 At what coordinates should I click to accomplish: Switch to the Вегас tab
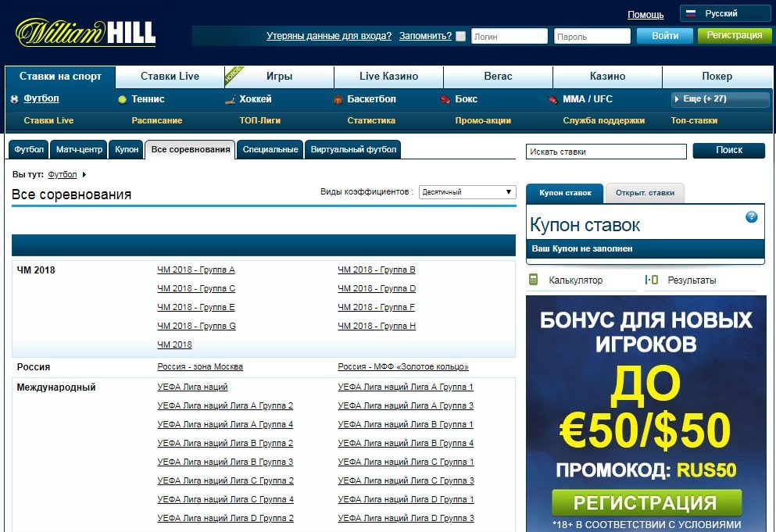coord(498,77)
